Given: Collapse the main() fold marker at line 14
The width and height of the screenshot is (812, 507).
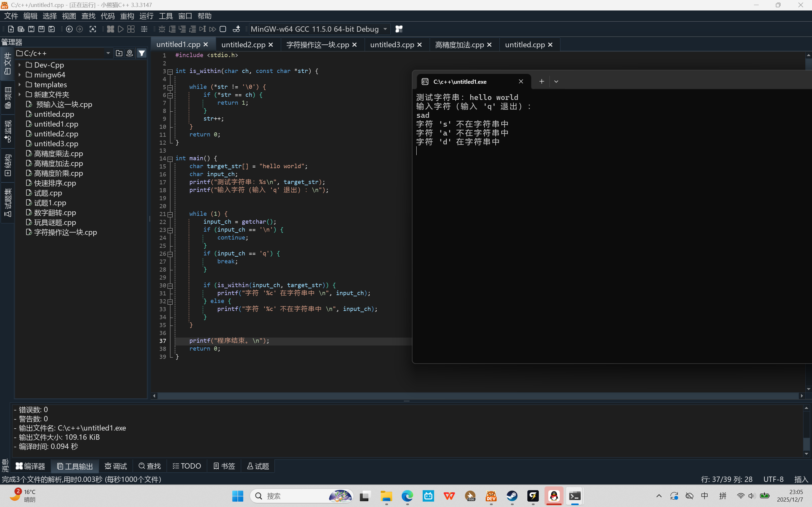Looking at the screenshot, I should click(170, 159).
